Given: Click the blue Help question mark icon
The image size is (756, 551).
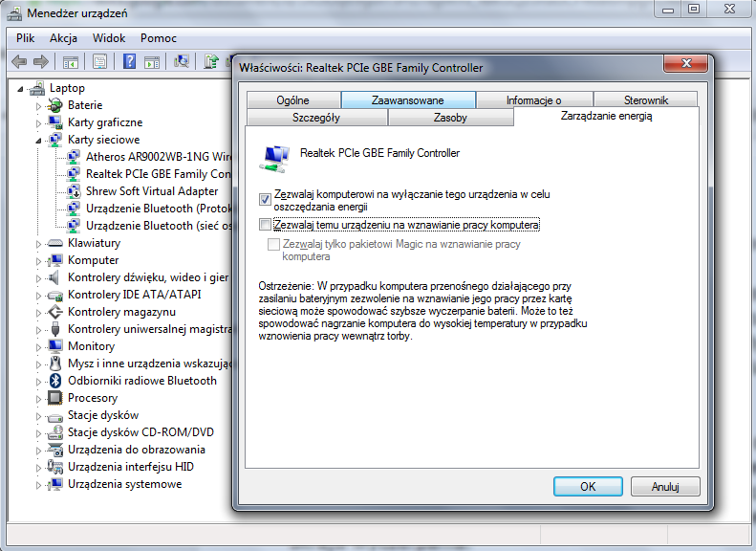Looking at the screenshot, I should (x=129, y=62).
